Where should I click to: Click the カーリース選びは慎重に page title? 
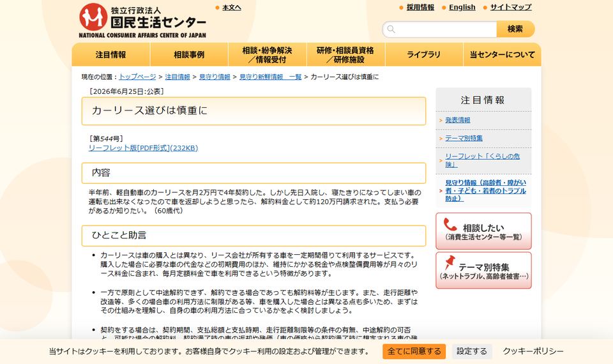point(149,110)
